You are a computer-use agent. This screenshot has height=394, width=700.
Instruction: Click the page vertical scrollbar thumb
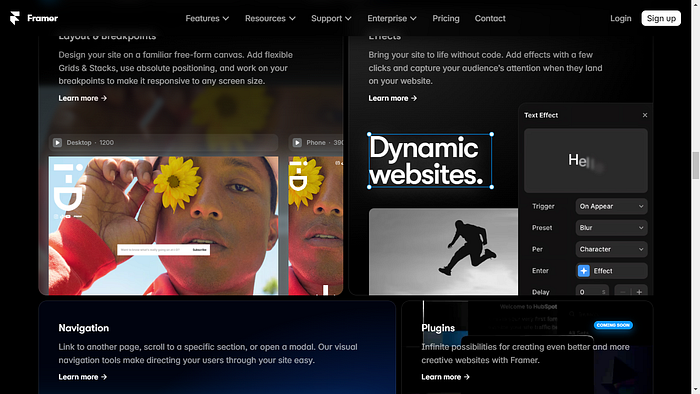695,165
